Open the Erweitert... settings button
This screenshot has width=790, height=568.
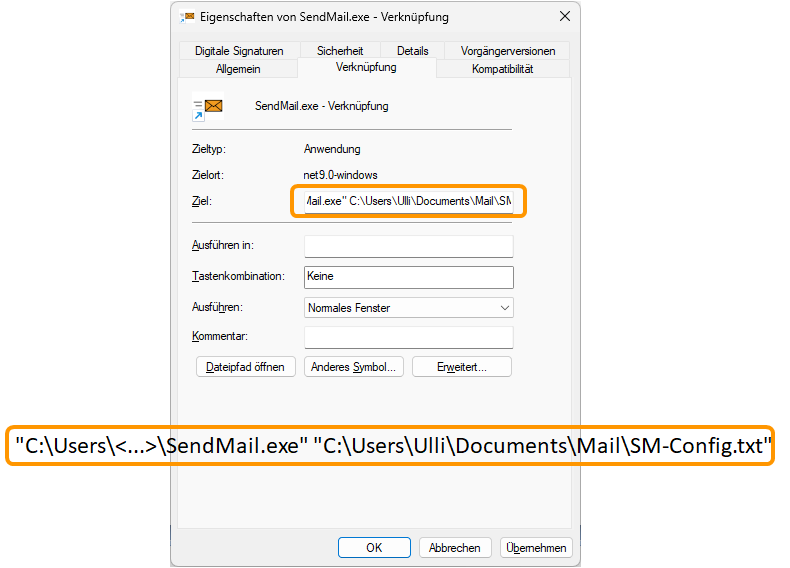(461, 367)
